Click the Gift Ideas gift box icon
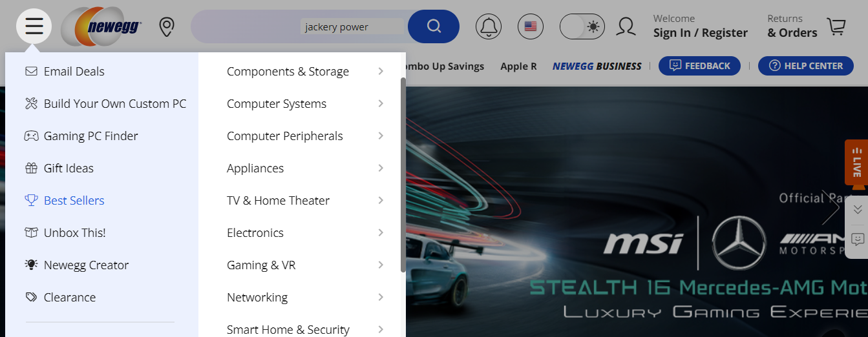868x337 pixels. click(x=31, y=168)
